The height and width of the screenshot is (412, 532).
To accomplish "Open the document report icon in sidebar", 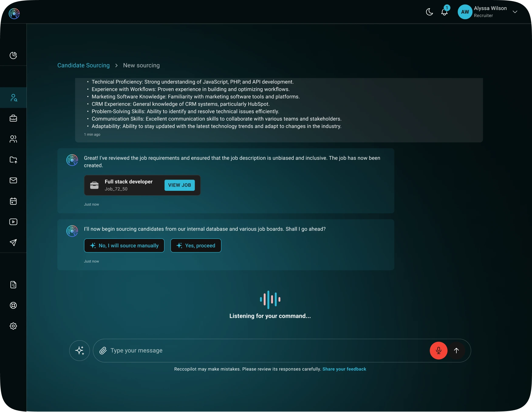I will [13, 285].
